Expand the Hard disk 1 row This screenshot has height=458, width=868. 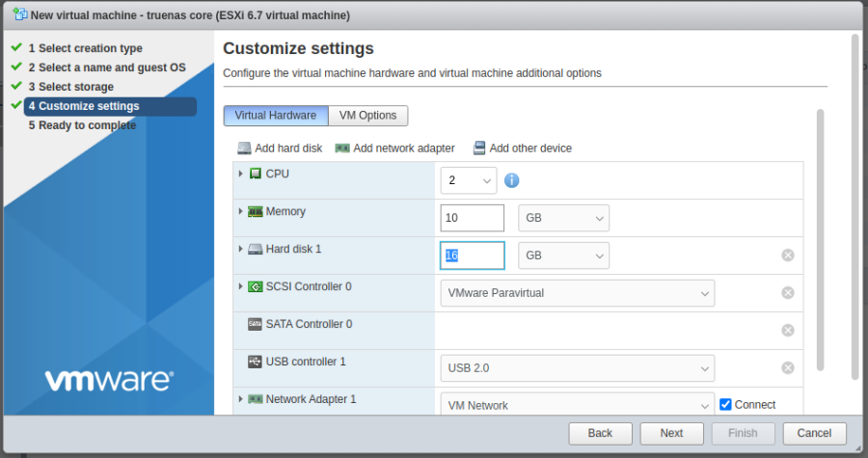[x=240, y=249]
